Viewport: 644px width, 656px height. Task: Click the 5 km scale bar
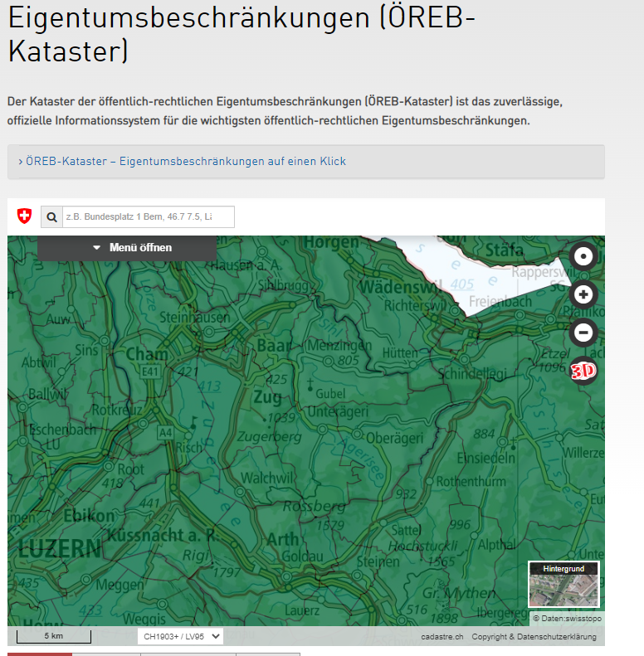point(54,636)
